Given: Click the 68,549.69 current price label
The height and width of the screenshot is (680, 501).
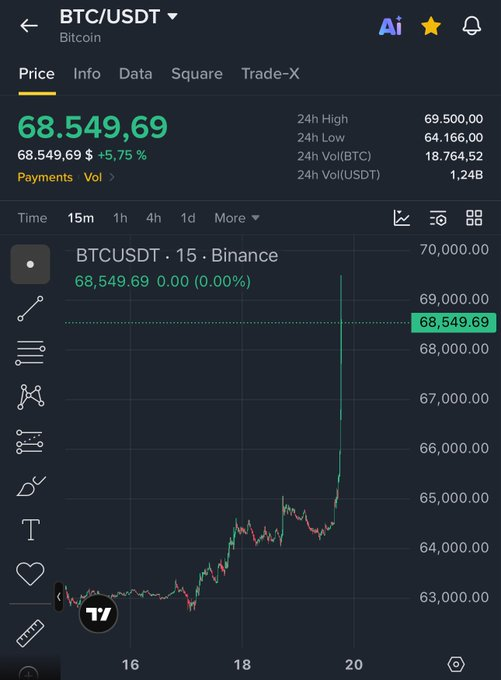Looking at the screenshot, I should pos(454,322).
